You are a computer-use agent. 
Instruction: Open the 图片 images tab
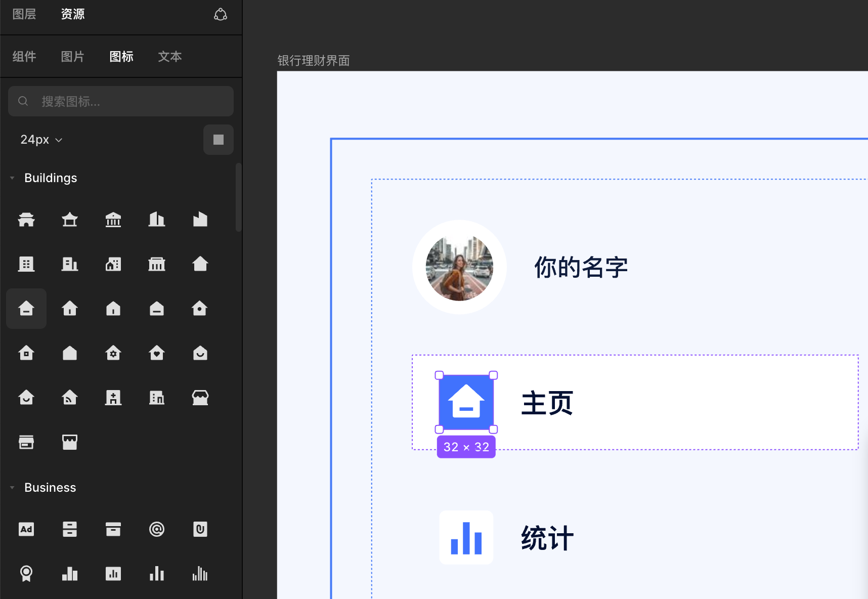73,57
